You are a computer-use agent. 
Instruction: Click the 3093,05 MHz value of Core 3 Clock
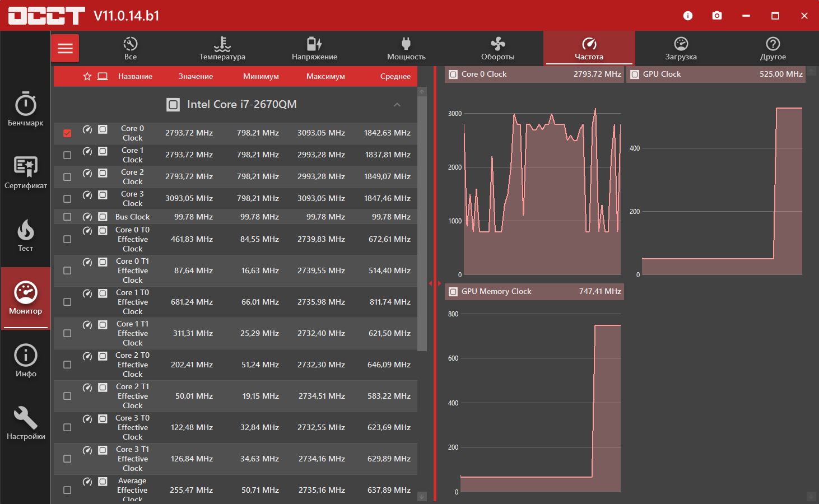point(189,198)
